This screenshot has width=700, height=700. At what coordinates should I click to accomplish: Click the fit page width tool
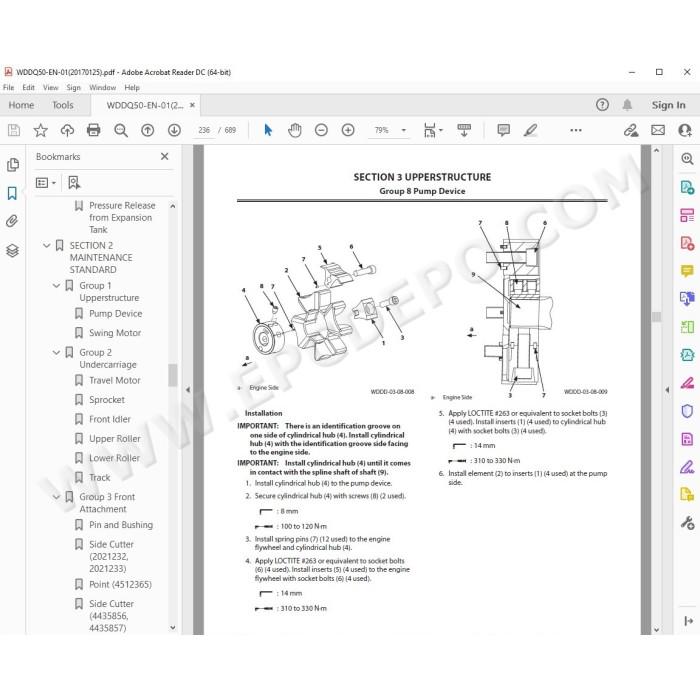click(x=429, y=130)
